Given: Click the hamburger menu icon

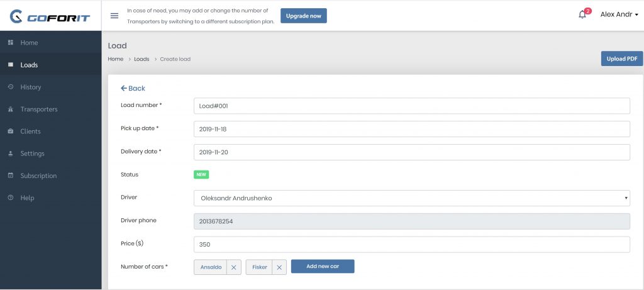Looking at the screenshot, I should (114, 16).
